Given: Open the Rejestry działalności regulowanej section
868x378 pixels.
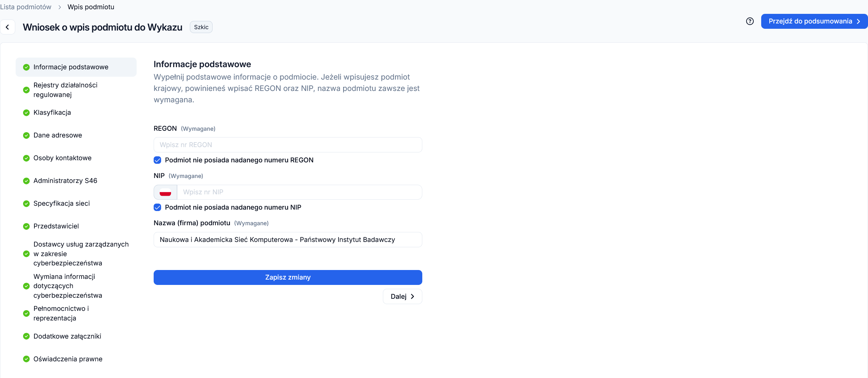Looking at the screenshot, I should pyautogui.click(x=65, y=90).
